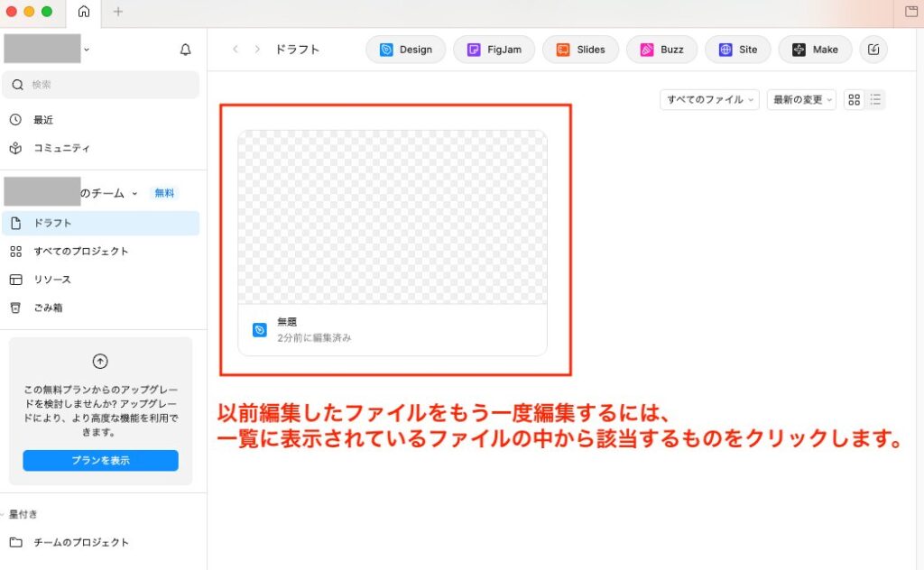Open the 最新の変更 sort dropdown
This screenshot has height=570, width=924.
(x=801, y=100)
